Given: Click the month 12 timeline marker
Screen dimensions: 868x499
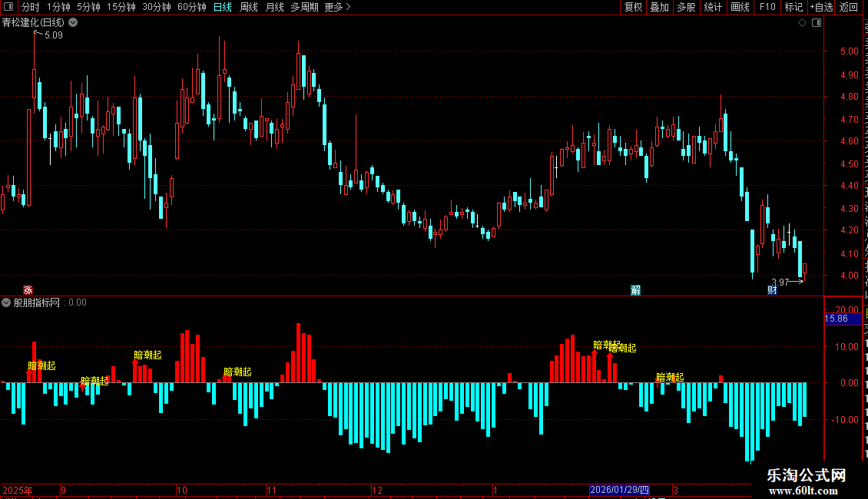Looking at the screenshot, I should (377, 490).
